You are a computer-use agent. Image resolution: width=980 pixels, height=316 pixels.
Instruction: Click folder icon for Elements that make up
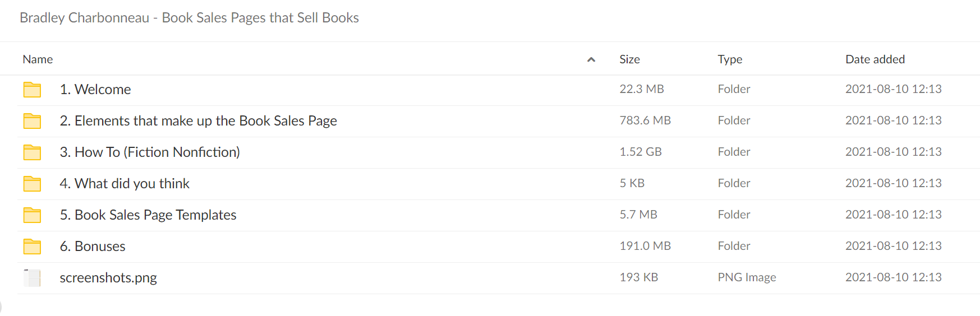click(x=32, y=121)
